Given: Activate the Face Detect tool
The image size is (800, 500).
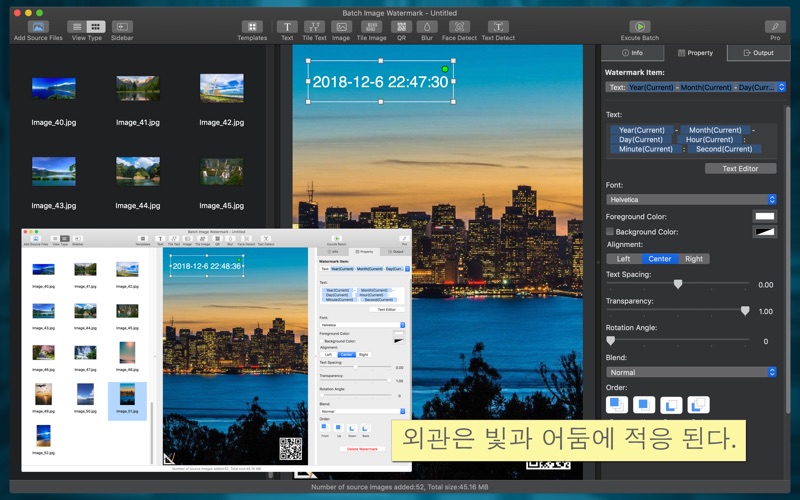Looking at the screenshot, I should (x=459, y=27).
